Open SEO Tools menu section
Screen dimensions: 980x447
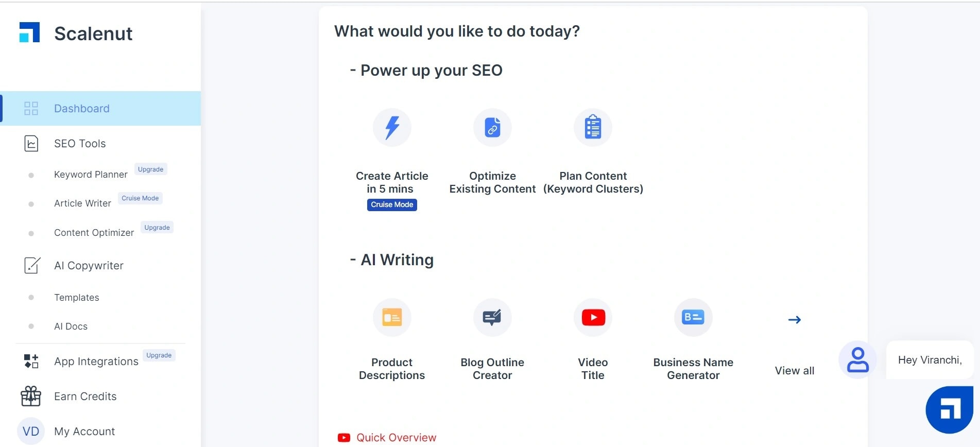(80, 144)
